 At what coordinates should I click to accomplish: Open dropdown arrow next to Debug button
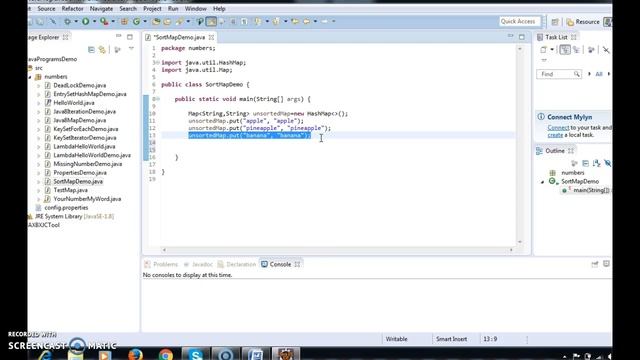76,21
